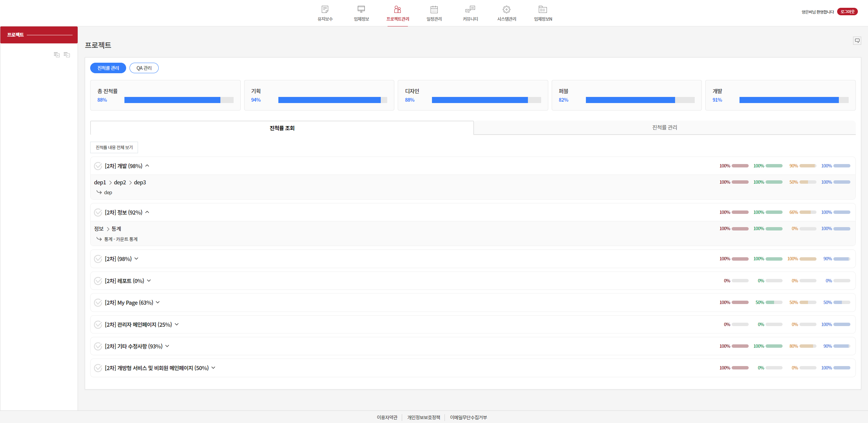Viewport: 868px width, 423px height.
Task: Click the 로그아웃 logout button
Action: point(847,12)
